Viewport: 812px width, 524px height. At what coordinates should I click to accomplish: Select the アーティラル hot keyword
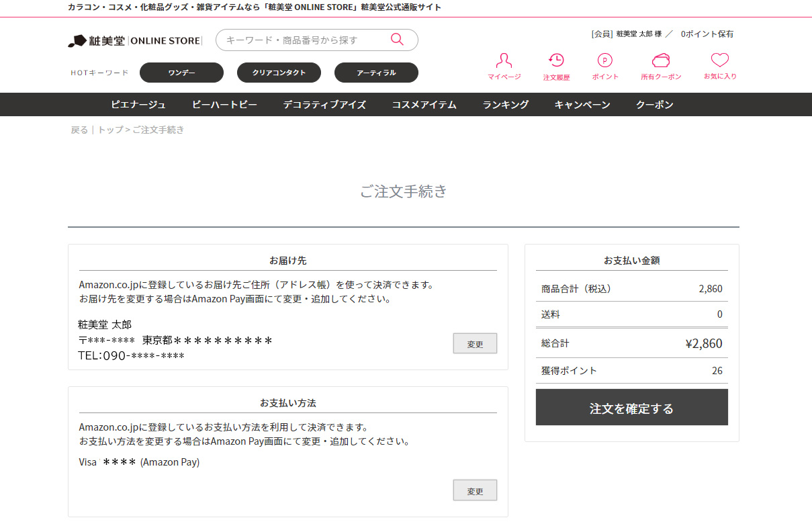pos(376,73)
